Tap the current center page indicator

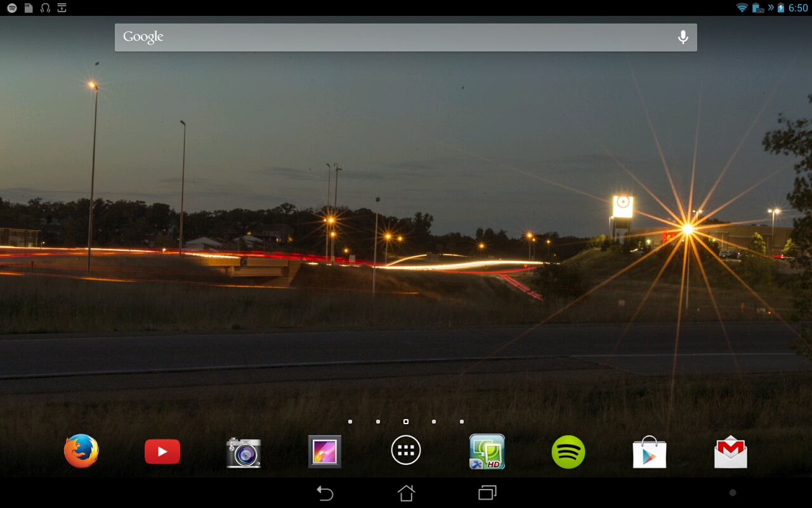point(406,422)
